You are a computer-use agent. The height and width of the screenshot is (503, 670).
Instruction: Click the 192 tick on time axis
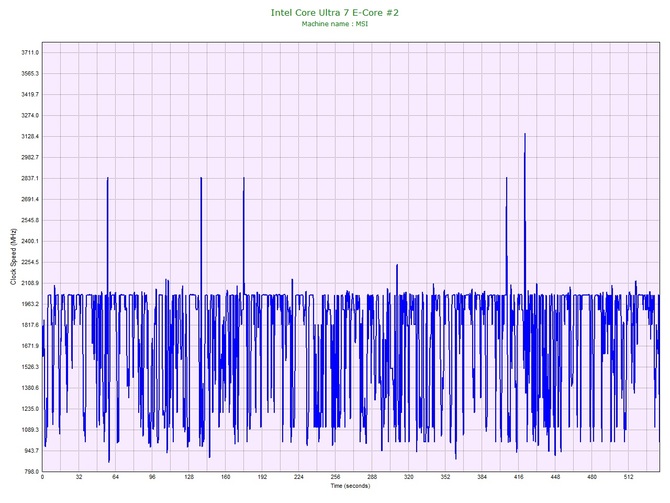click(262, 477)
